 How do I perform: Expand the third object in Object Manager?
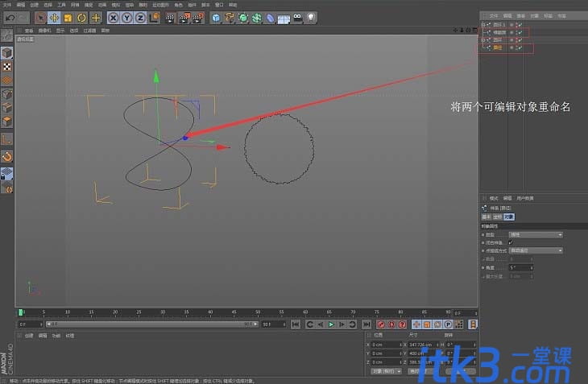pos(483,39)
